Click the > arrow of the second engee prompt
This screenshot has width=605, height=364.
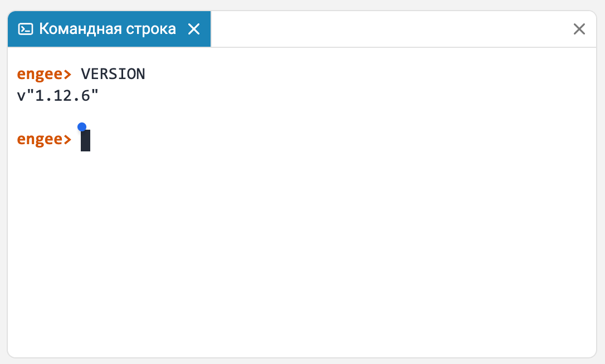tap(67, 139)
